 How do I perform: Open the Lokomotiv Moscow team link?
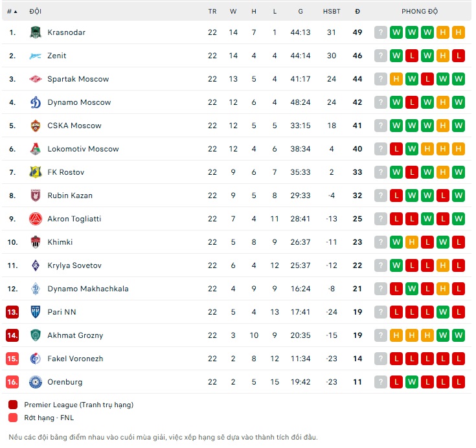[83, 149]
